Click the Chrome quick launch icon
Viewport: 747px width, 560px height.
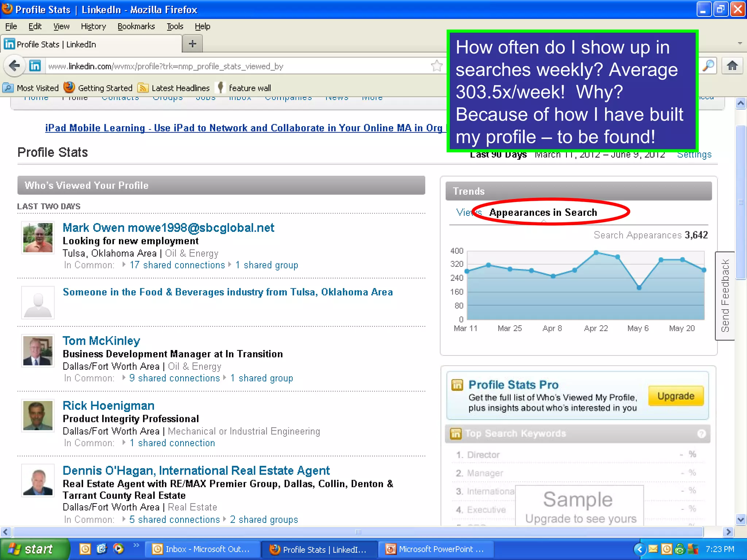[x=119, y=549]
